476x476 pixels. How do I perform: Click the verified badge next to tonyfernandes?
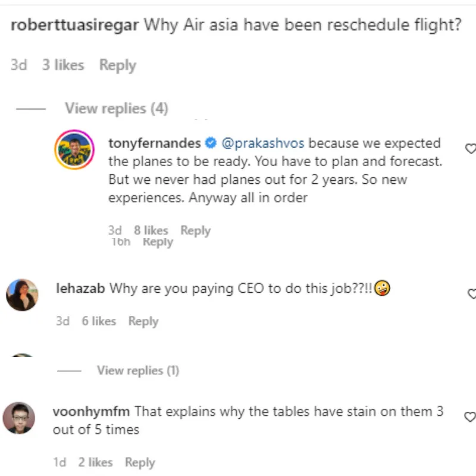tap(211, 143)
